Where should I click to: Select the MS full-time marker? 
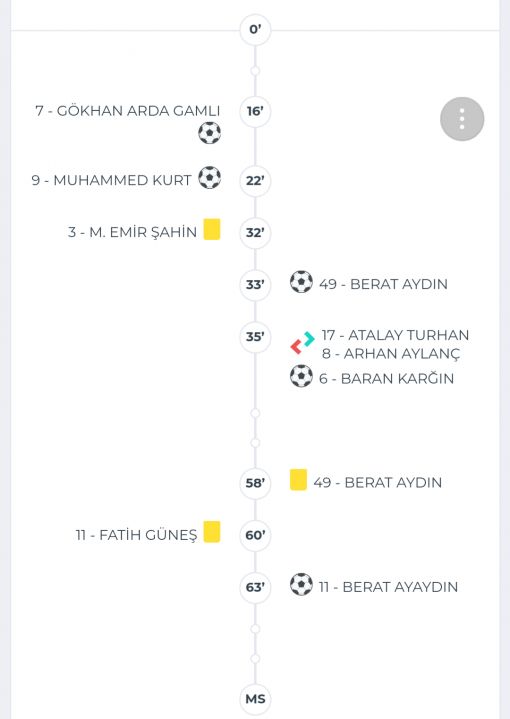click(x=255, y=699)
